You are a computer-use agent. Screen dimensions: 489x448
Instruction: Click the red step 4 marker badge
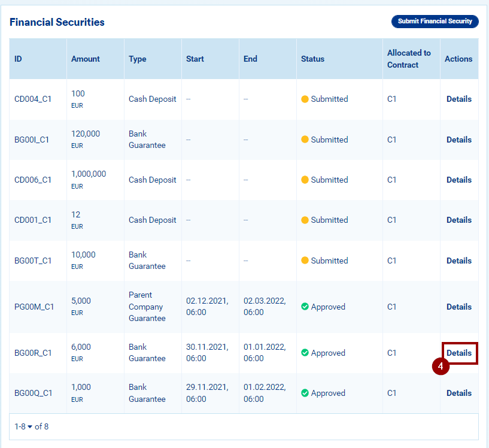(441, 366)
